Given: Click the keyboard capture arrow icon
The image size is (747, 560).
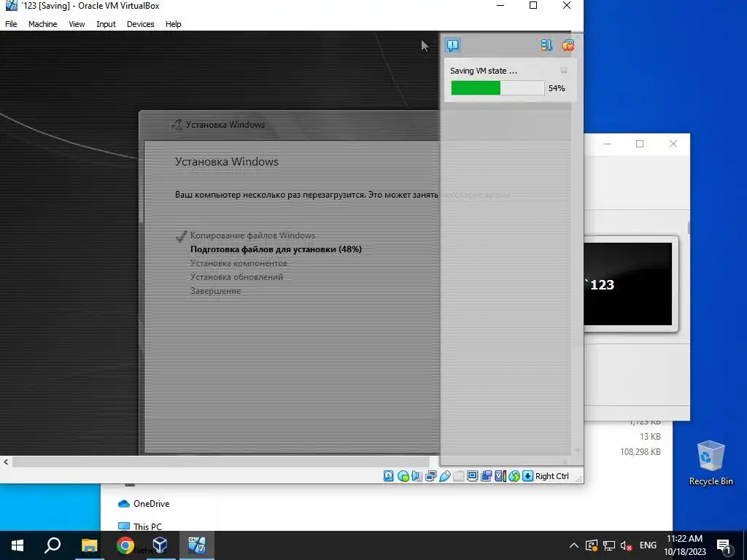Looking at the screenshot, I should tap(527, 476).
